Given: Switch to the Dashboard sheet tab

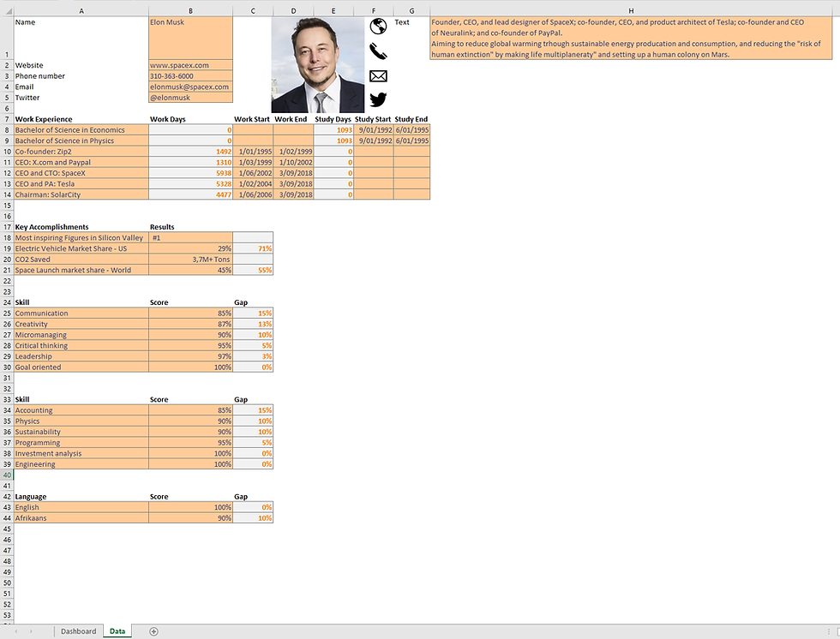Looking at the screenshot, I should pyautogui.click(x=78, y=631).
